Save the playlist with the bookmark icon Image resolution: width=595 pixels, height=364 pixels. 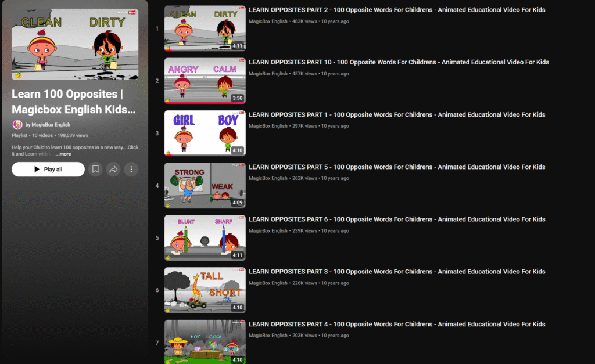tap(95, 169)
